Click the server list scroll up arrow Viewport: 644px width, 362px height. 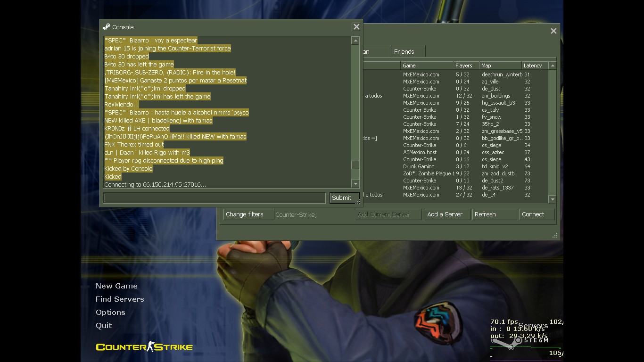coord(553,66)
